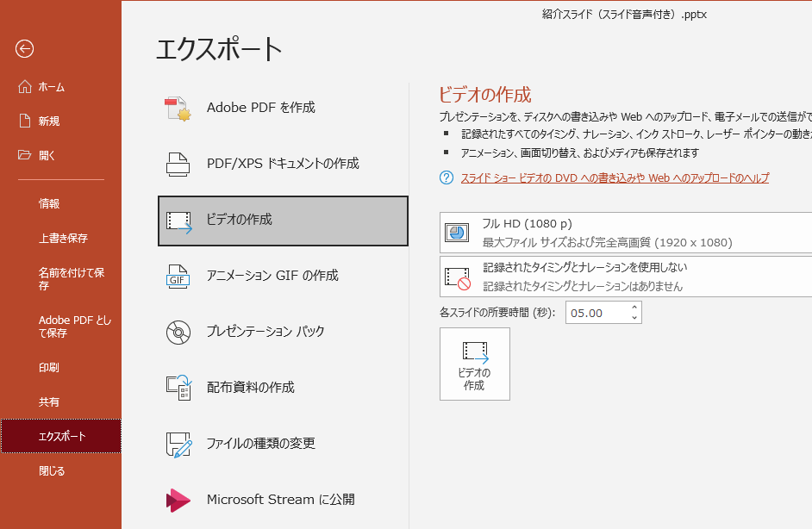This screenshot has height=529, width=812.
Task: Increase the slide duration seconds with up arrow
Action: point(634,307)
